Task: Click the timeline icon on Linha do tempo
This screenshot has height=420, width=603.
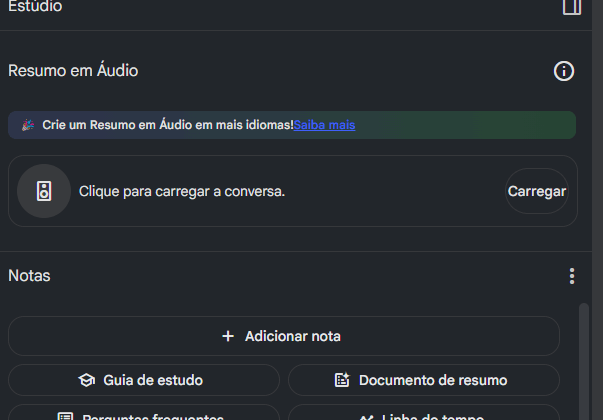Action: [x=364, y=416]
